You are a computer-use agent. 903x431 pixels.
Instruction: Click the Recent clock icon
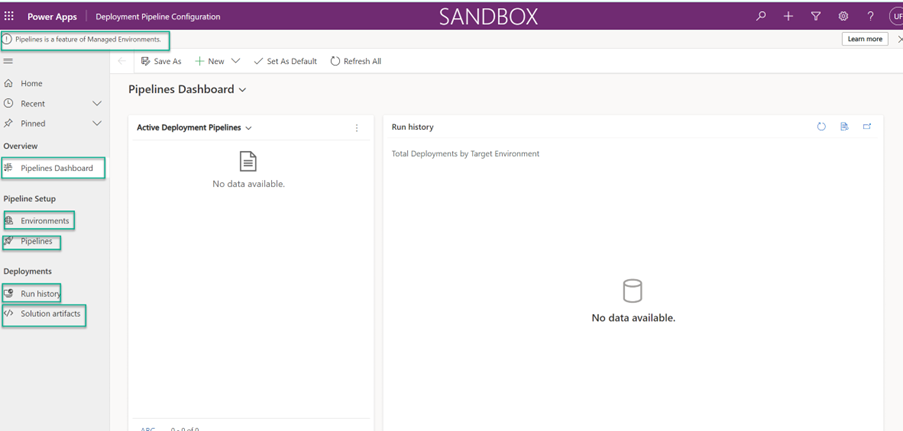[x=8, y=104]
